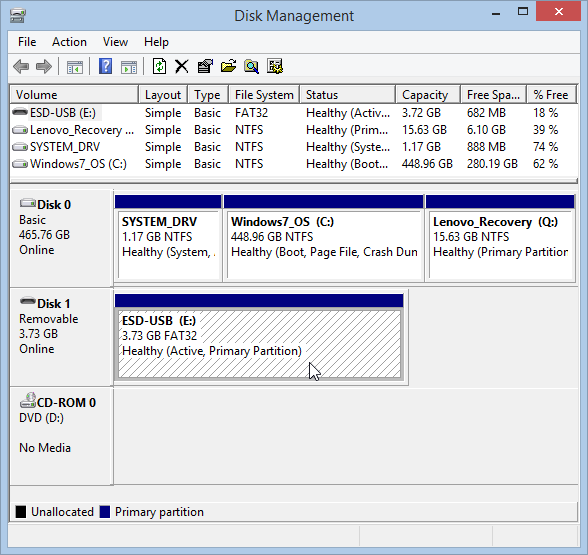The image size is (588, 555).
Task: Click the CD-ROM 0 DVD (D:) panel
Action: (x=61, y=436)
